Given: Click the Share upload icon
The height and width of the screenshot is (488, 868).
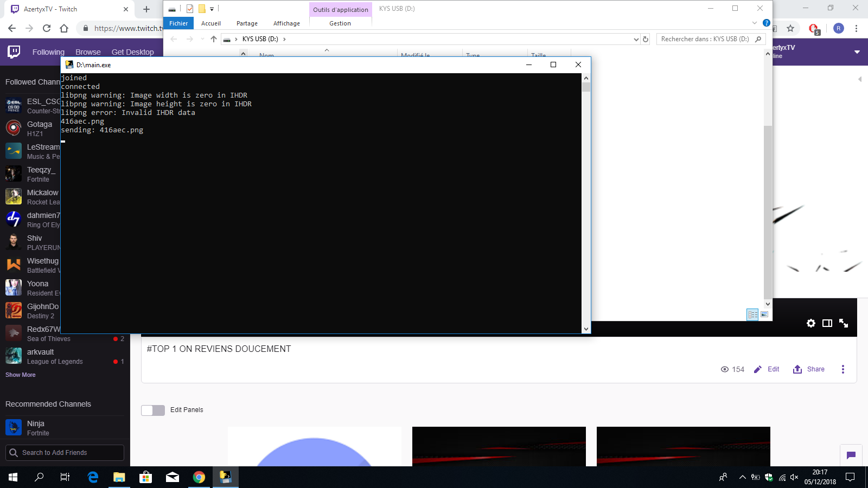Looking at the screenshot, I should click(797, 369).
